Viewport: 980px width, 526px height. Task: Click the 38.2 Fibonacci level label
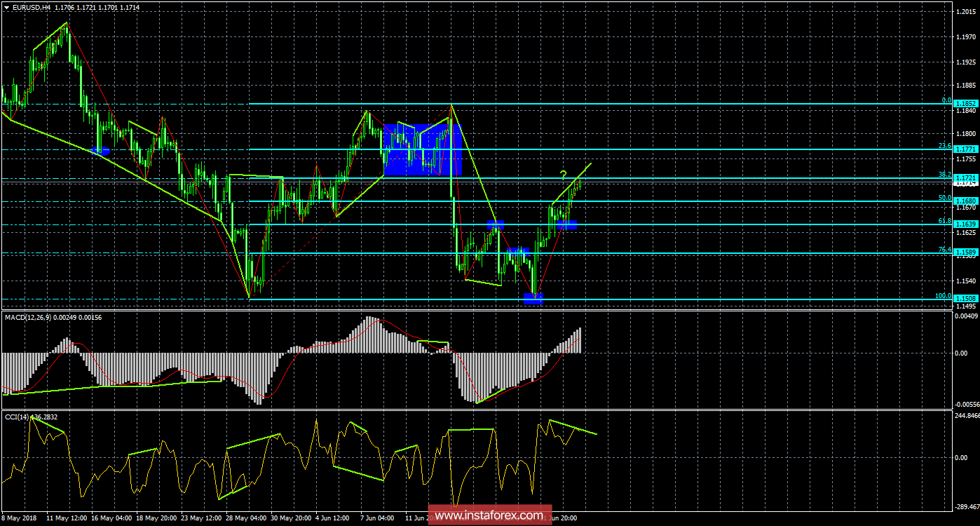point(944,175)
